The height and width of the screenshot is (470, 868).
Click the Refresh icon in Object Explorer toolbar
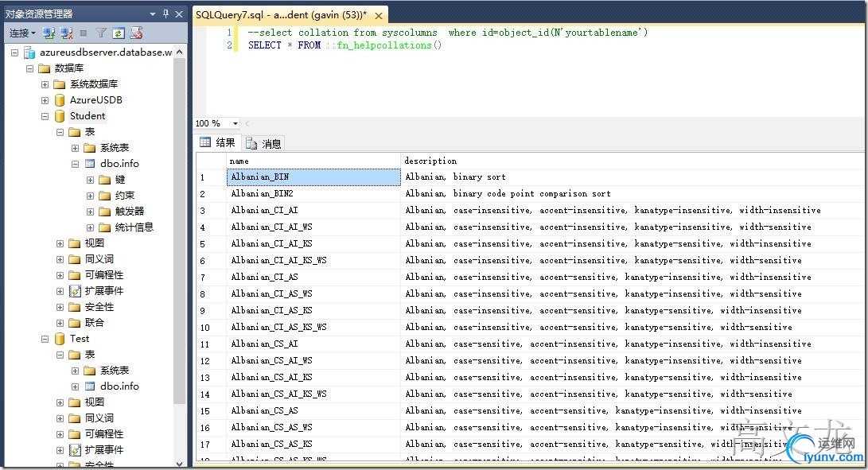pyautogui.click(x=119, y=33)
